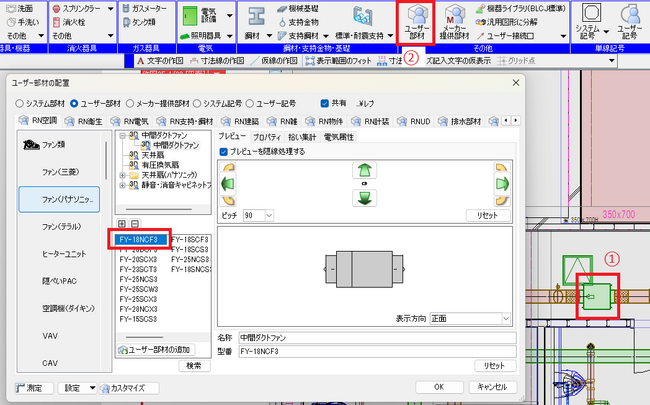
Task: Click the ユーザー部材 ribbon icon
Action: pos(415,22)
